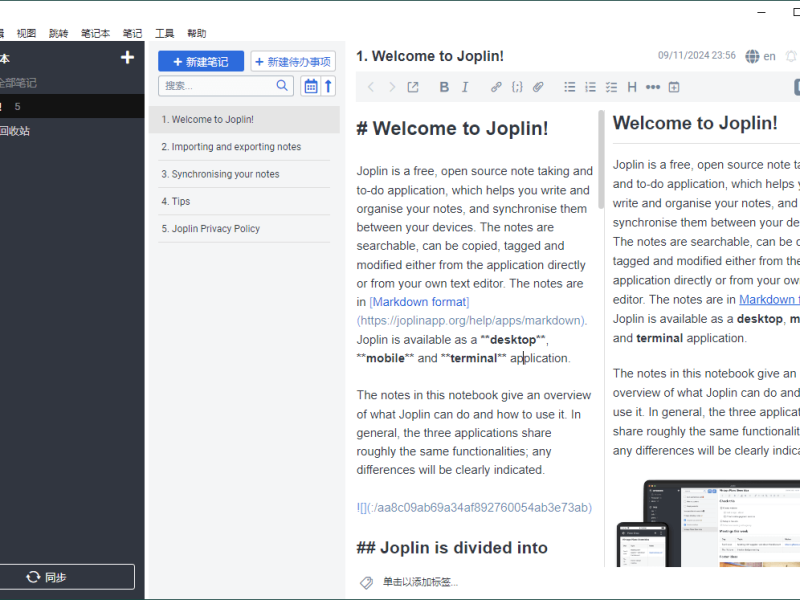Open the 工具 menu
Viewport: 800px width, 600px height.
point(164,34)
